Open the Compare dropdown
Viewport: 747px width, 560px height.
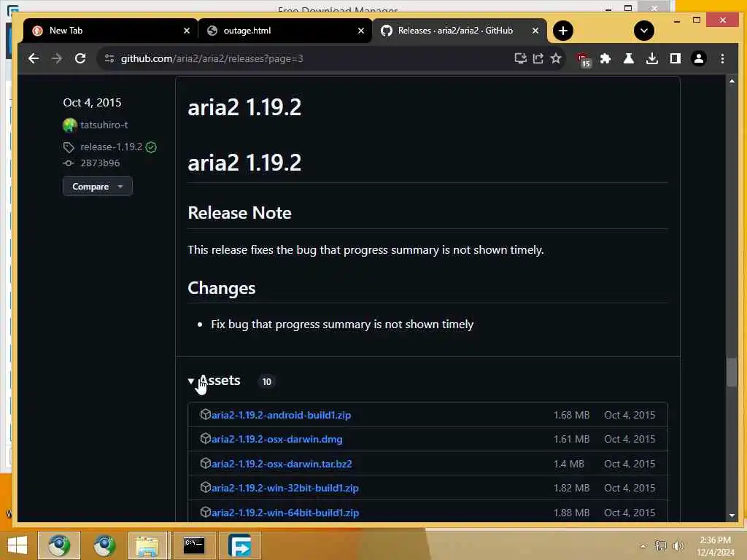97,186
